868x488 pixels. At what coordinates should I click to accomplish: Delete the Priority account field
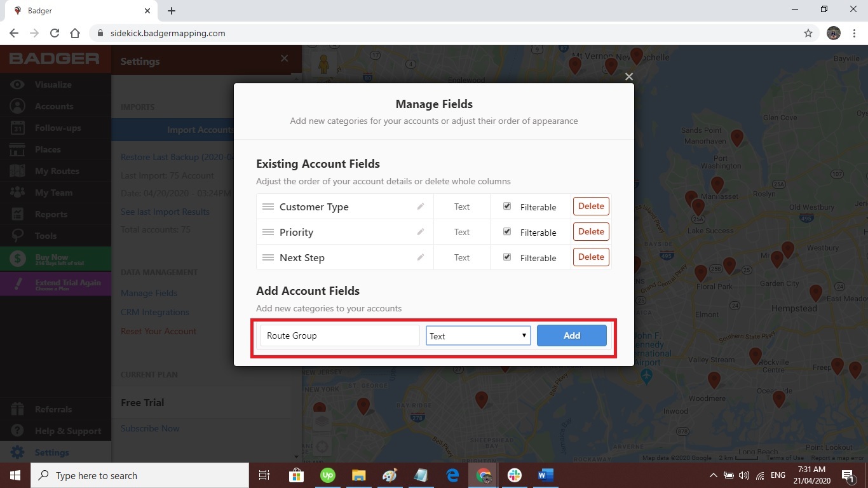591,232
